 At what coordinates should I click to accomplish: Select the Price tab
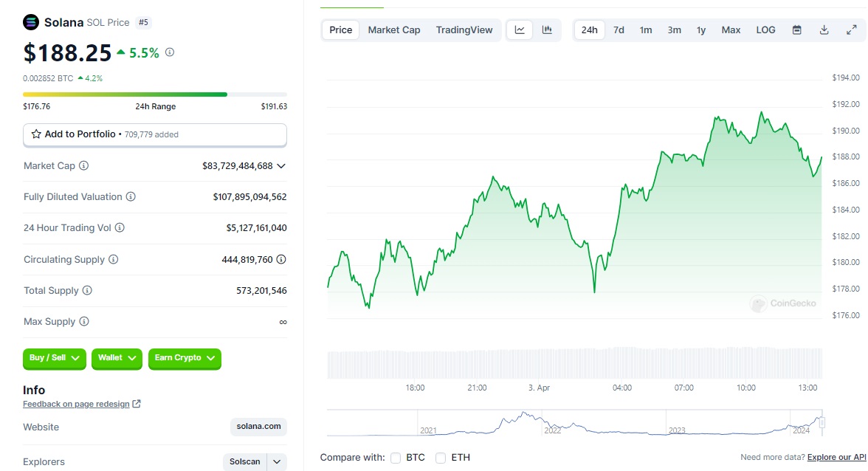point(340,30)
